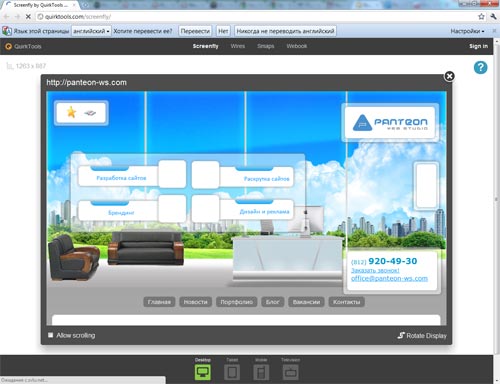
Task: Go to the Smaps menu item
Action: click(265, 46)
